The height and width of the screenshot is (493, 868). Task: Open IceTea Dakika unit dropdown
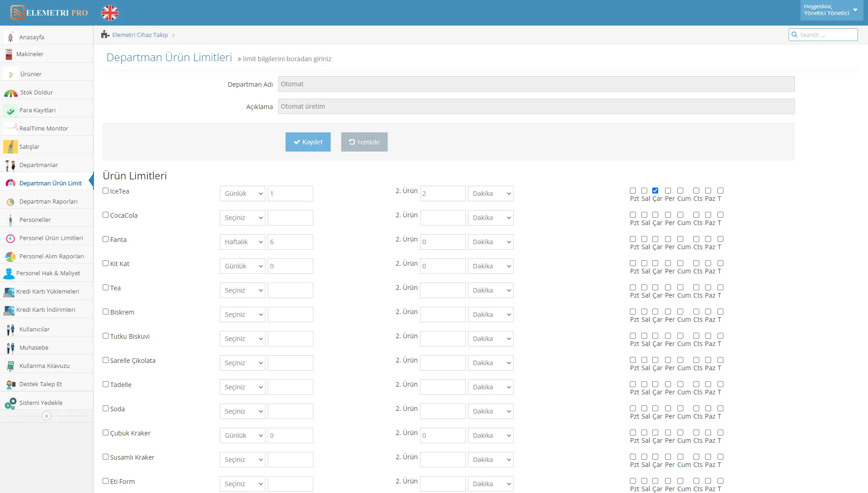pos(491,194)
